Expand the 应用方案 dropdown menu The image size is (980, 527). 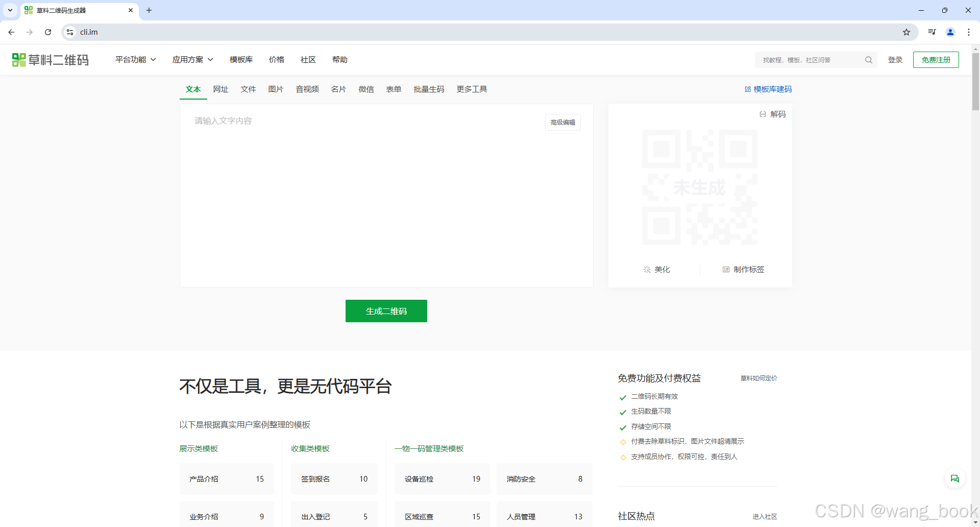point(192,60)
